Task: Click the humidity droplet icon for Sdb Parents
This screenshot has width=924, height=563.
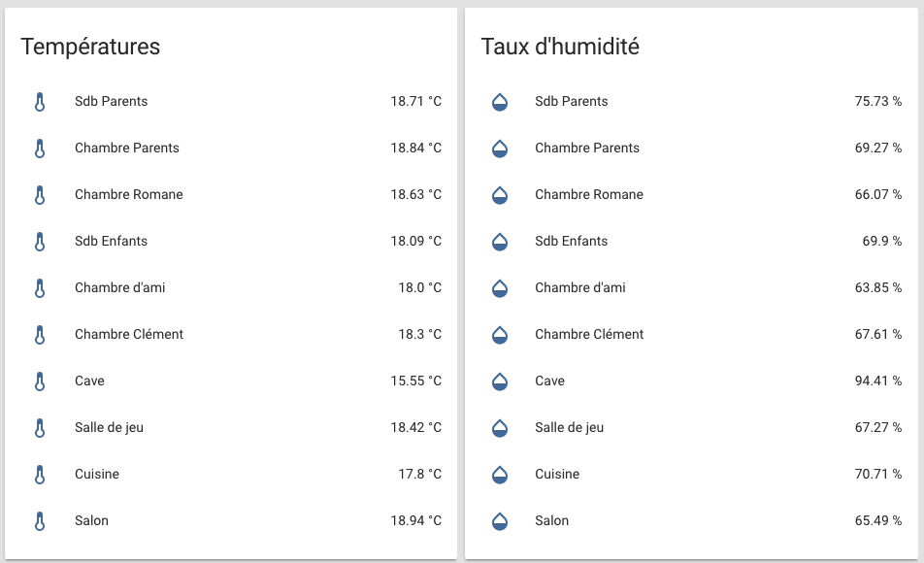Action: click(x=500, y=102)
